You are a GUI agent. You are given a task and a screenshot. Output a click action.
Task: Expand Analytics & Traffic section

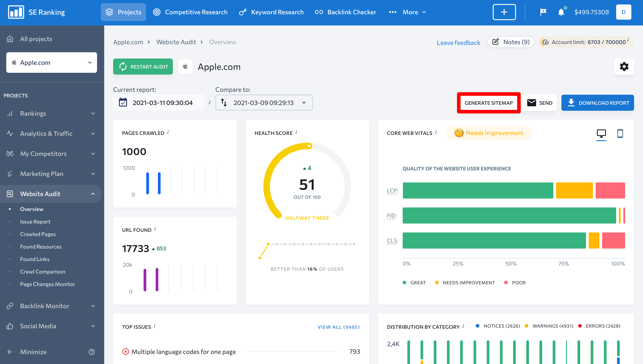[x=93, y=134]
